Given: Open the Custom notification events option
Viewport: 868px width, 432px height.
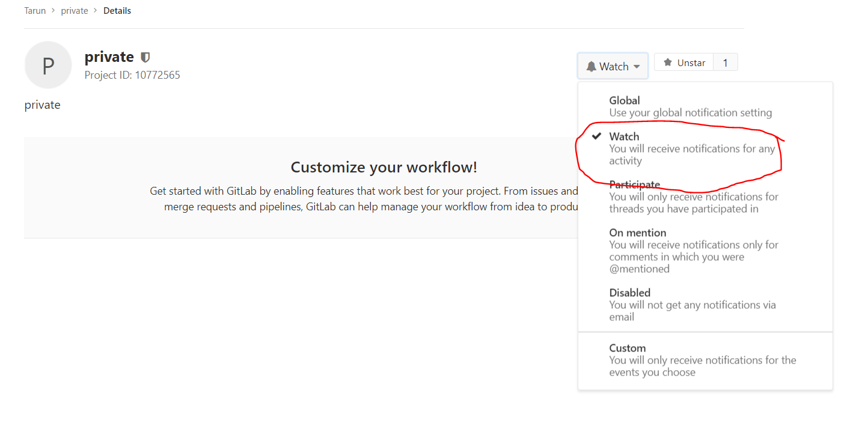Looking at the screenshot, I should click(x=702, y=360).
